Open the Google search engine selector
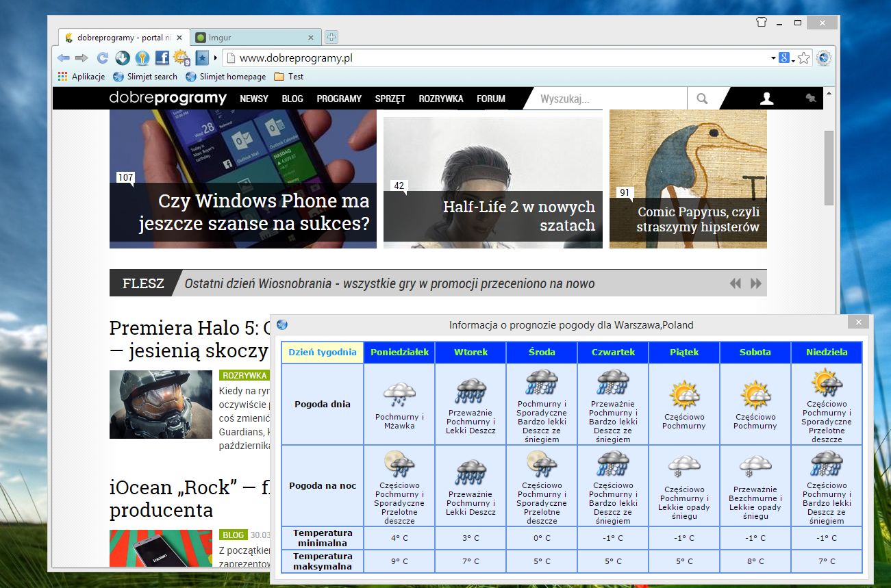This screenshot has height=588, width=891. pos(786,58)
